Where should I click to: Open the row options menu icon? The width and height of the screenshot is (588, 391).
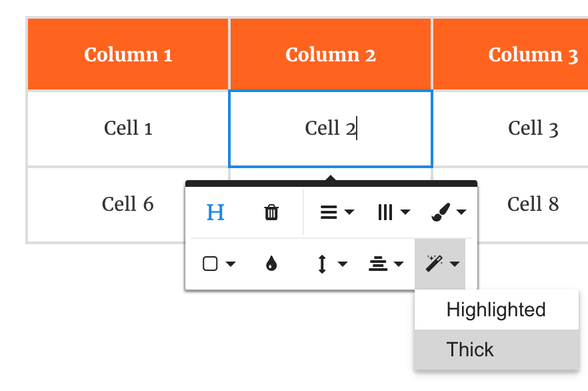point(329,213)
